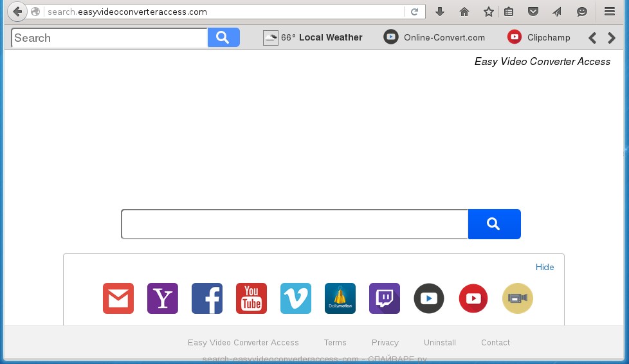Screen dimensions: 629x364
Task: Reload the page with the refresh icon
Action: point(415,12)
